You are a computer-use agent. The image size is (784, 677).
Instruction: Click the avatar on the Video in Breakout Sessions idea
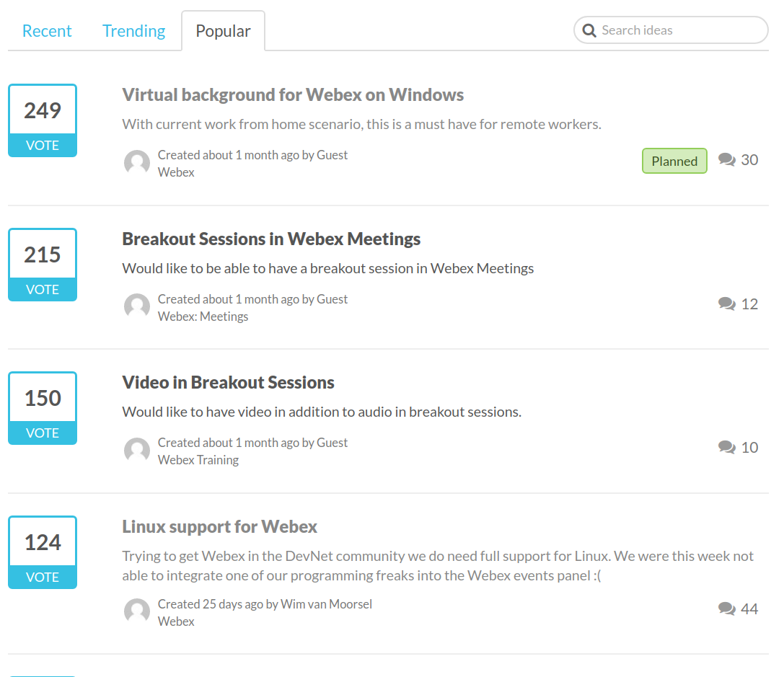137,450
